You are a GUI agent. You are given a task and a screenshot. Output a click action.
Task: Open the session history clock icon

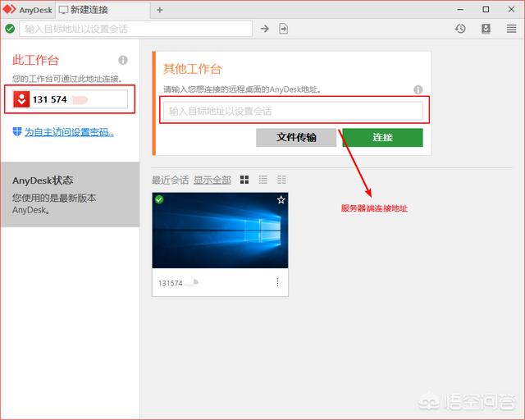[x=461, y=29]
